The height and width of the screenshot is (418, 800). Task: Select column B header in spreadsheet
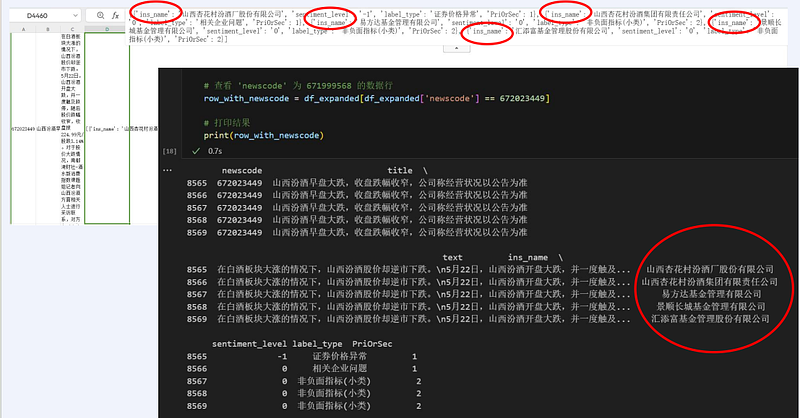48,29
